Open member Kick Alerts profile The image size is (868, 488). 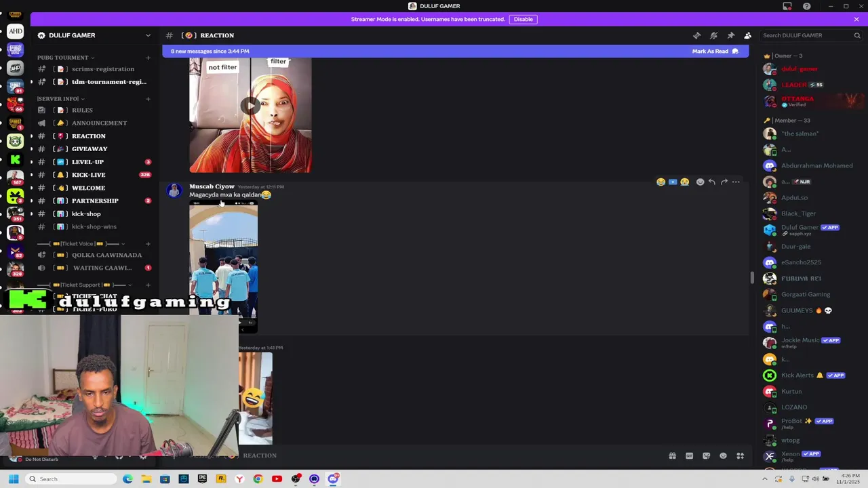pos(812,375)
